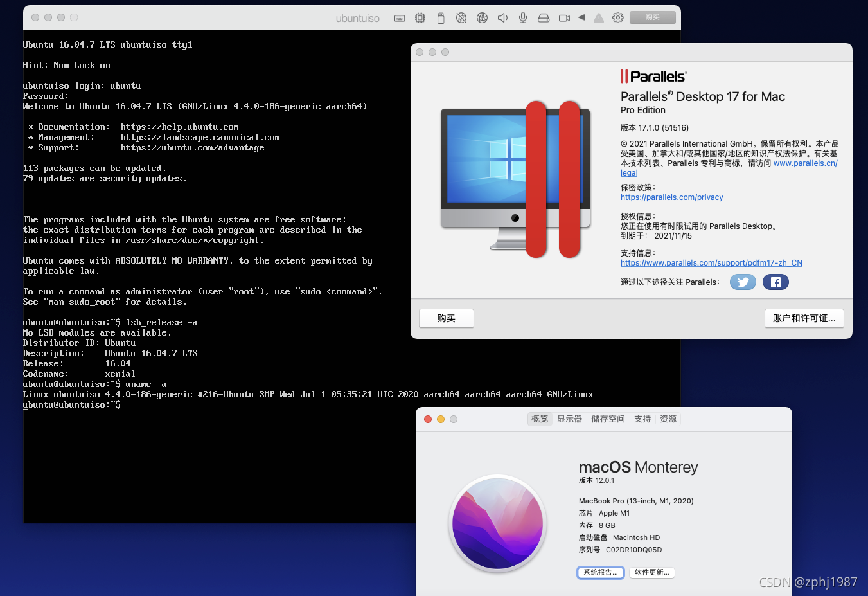Click the 'Macintosh HD' startup disk text

636,537
